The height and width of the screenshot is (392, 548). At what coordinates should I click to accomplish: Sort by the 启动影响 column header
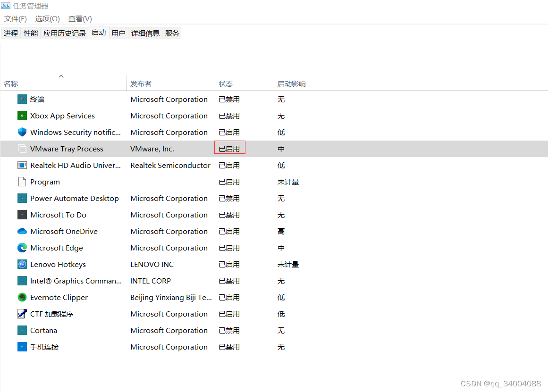point(304,83)
